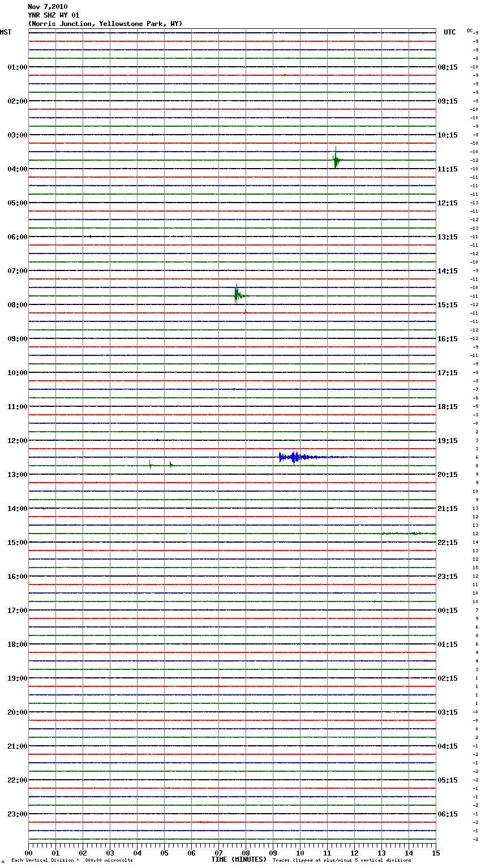Click the UTC column header
481x868 pixels.
[450, 32]
